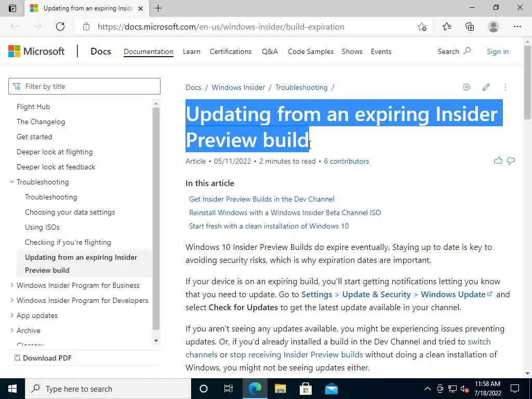Click the Windows Update external link

tap(456, 294)
